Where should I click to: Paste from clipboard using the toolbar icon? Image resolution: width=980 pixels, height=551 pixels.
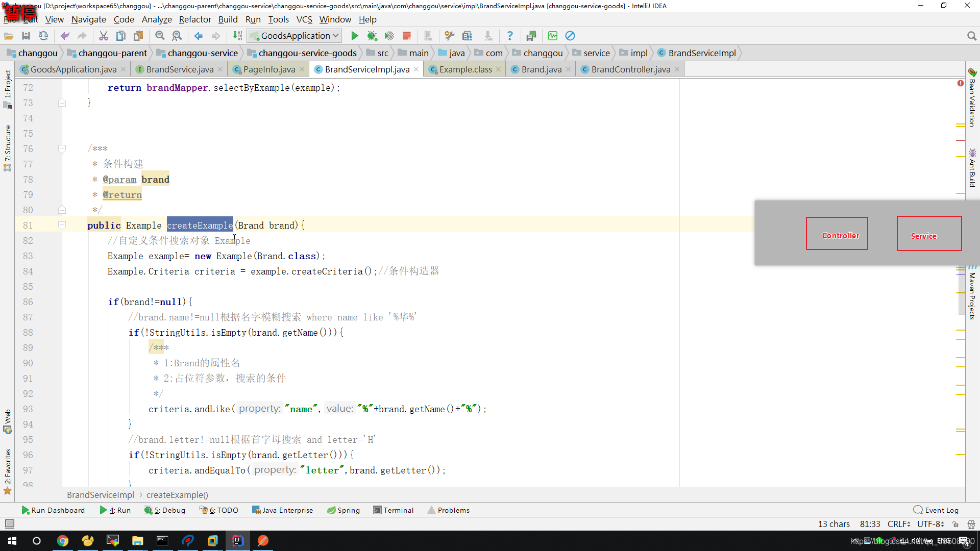(x=138, y=36)
